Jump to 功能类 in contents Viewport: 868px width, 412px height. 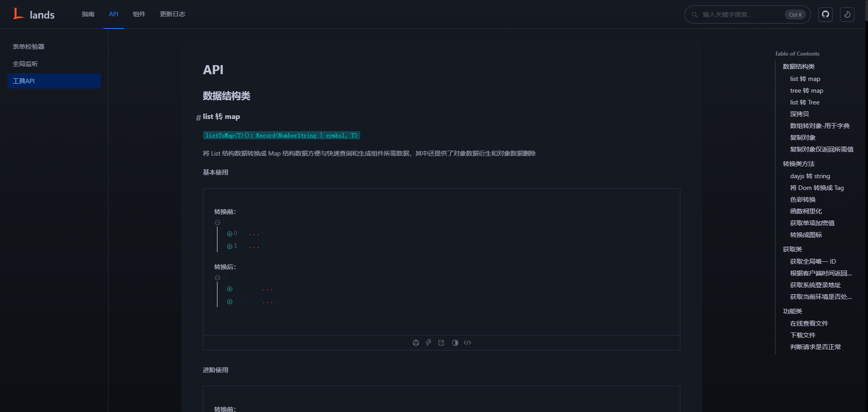coord(793,311)
